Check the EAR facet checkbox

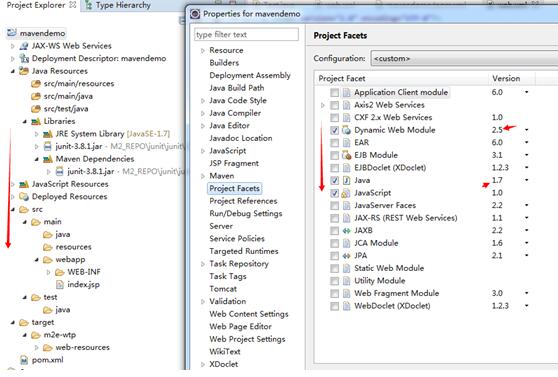334,142
